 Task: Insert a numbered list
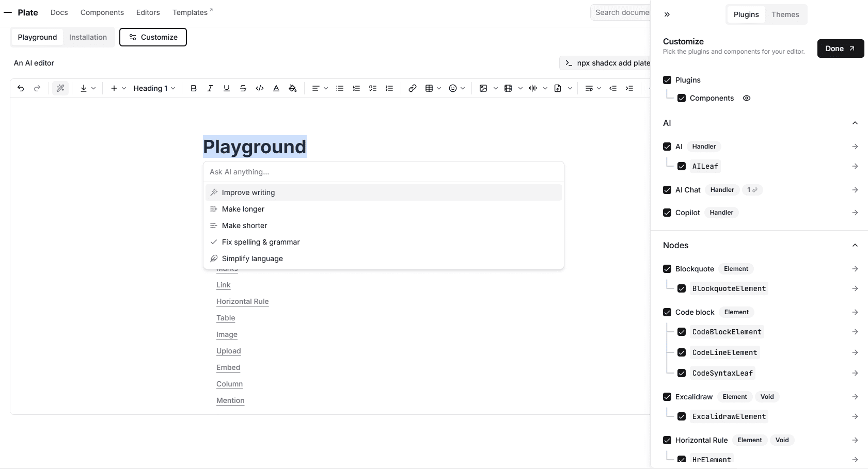[356, 88]
